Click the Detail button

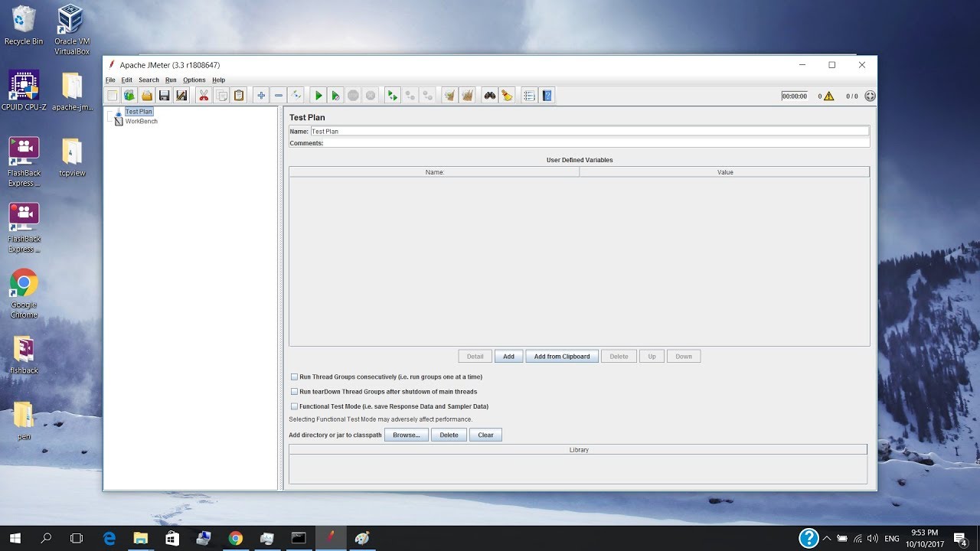475,357
